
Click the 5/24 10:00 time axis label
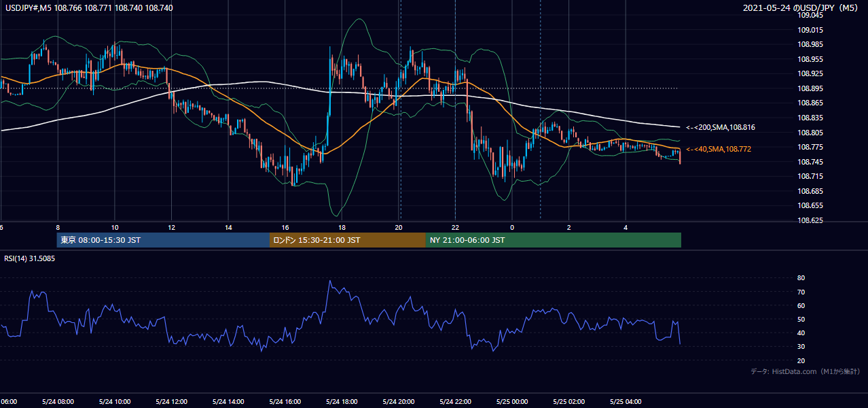coord(114,401)
